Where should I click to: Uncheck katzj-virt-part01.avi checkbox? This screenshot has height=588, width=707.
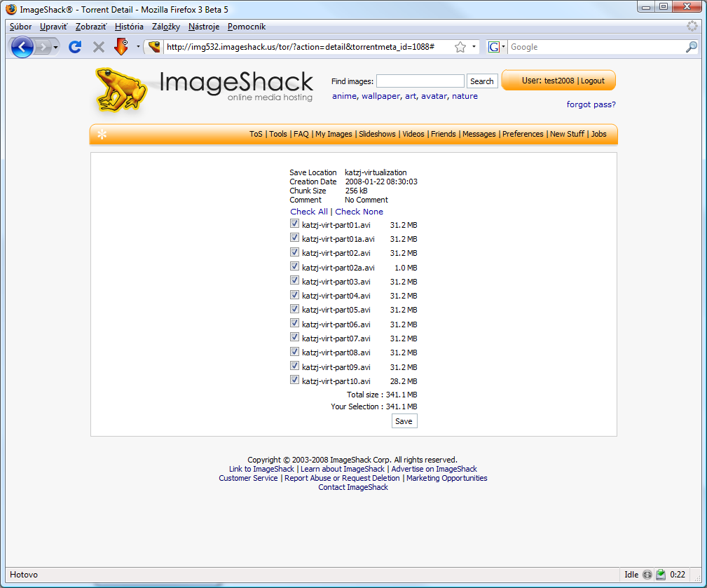click(x=294, y=224)
